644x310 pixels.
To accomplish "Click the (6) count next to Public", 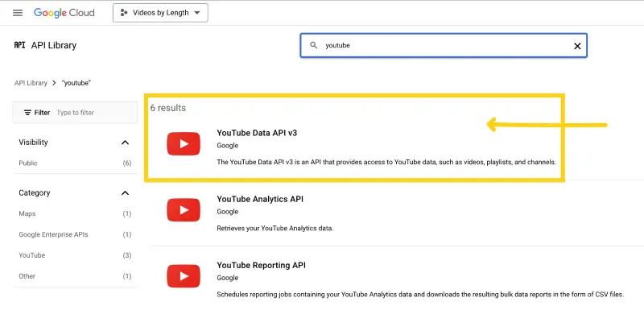I will tap(127, 163).
